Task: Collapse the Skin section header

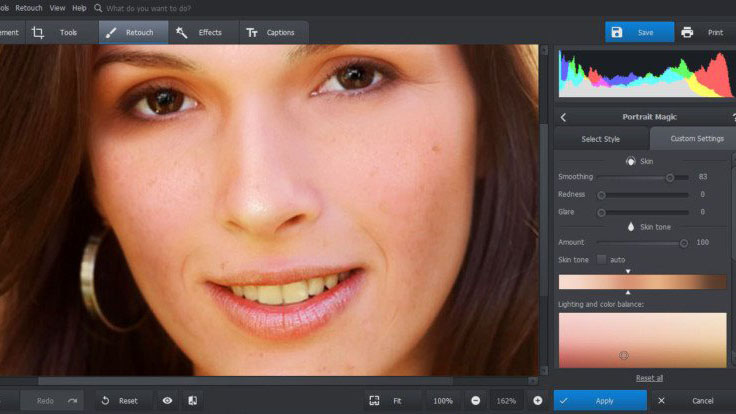Action: pos(640,160)
